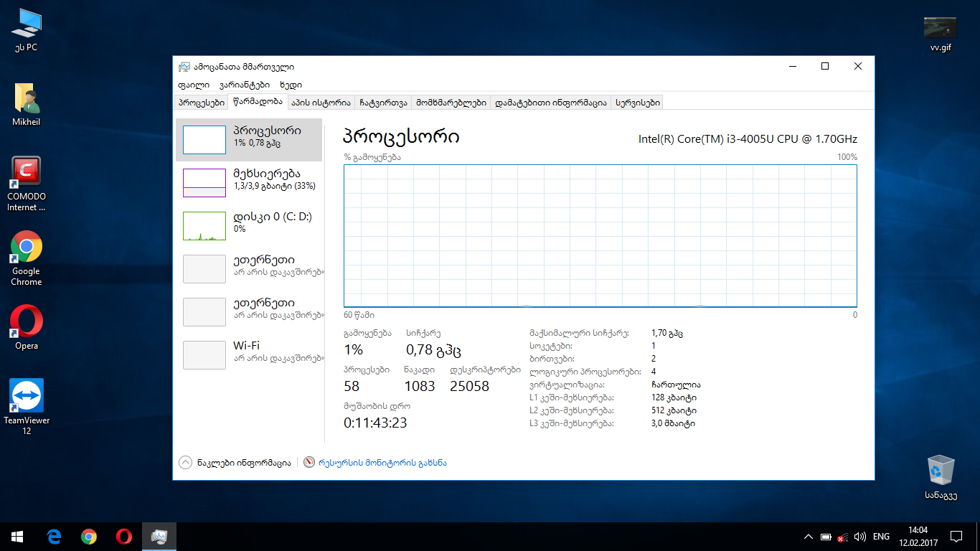Click the Intel(R) Core(TM) i3-4005U CPU name

click(x=748, y=139)
